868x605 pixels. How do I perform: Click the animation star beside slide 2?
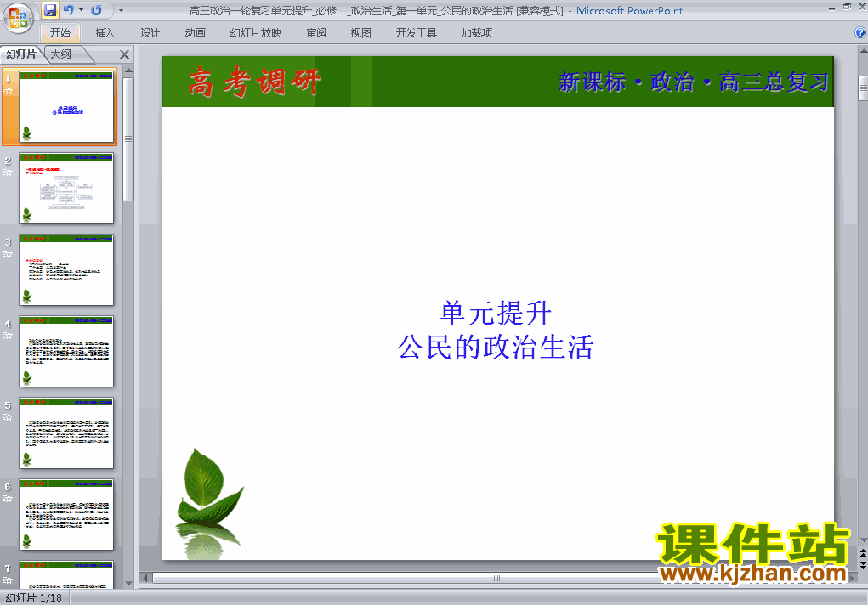click(8, 172)
